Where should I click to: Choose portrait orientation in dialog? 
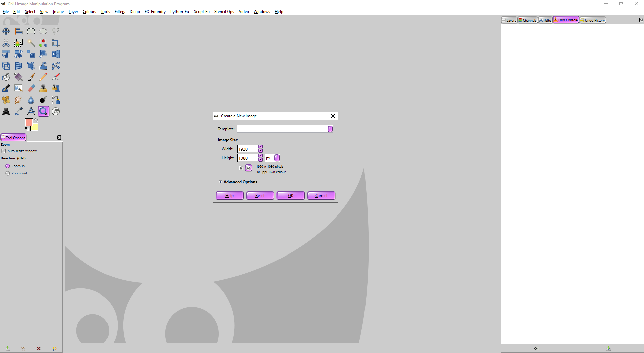[x=241, y=168]
